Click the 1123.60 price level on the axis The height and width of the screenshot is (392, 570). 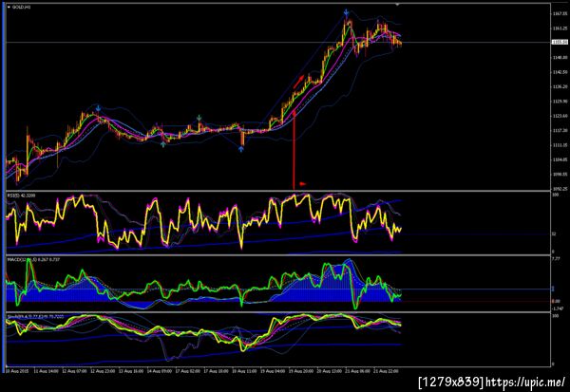(560, 116)
